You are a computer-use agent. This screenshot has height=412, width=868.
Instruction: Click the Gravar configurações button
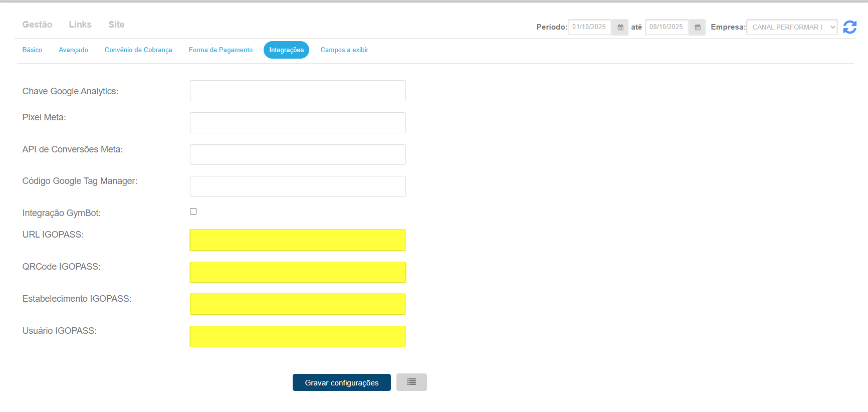click(341, 382)
